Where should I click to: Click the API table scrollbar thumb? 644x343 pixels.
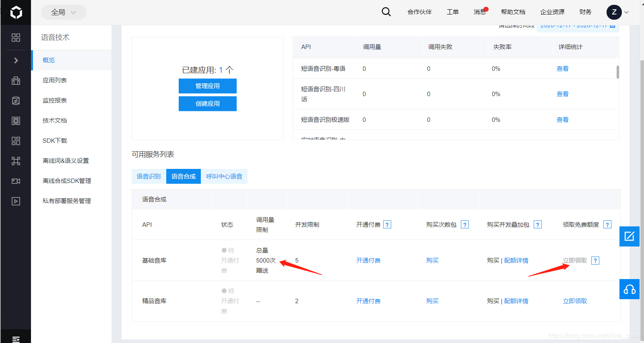click(x=618, y=72)
